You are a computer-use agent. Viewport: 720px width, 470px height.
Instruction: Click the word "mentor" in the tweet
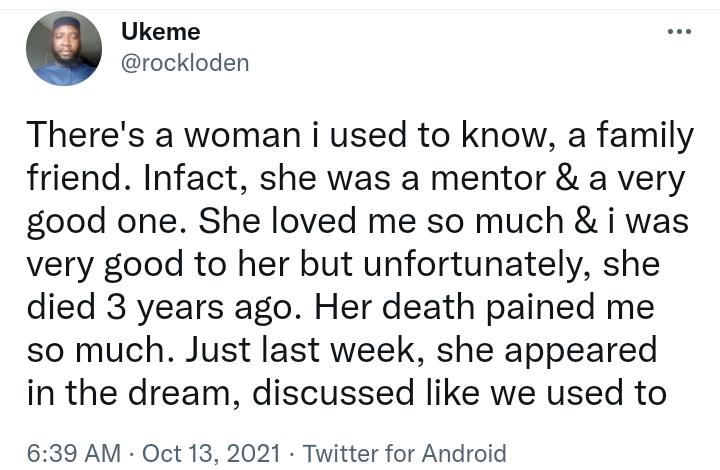488,179
